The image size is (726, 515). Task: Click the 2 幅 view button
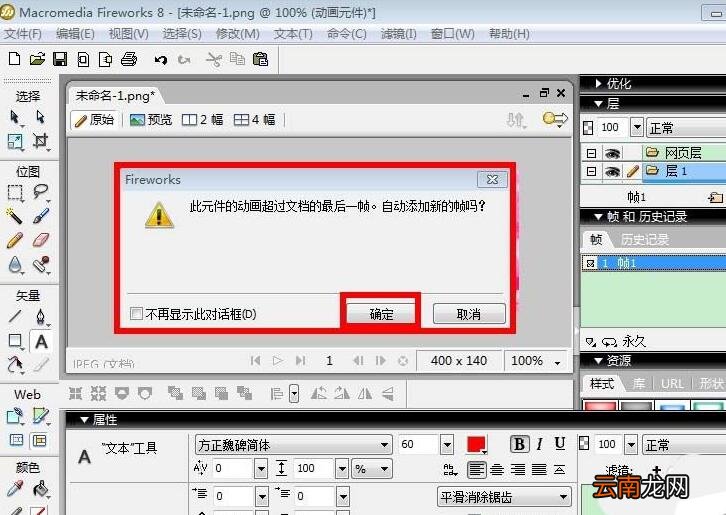click(x=202, y=120)
